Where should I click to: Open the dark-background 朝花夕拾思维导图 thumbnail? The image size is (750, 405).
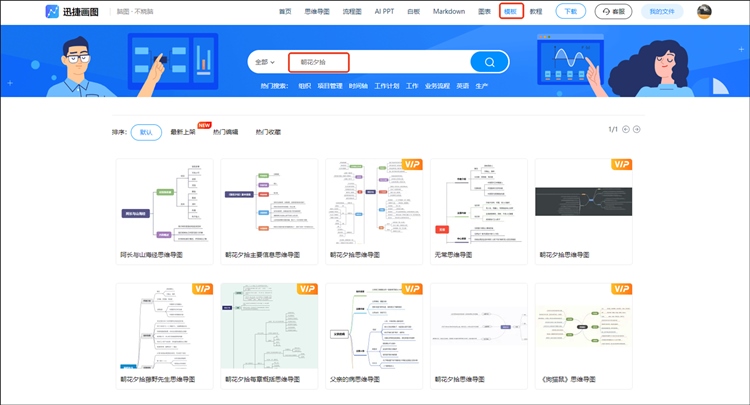(584, 202)
